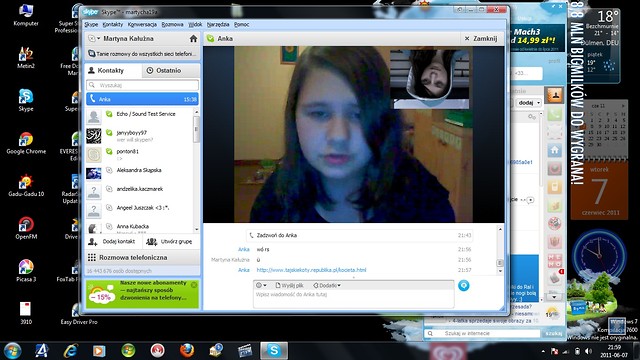Image resolution: width=640 pixels, height=360 pixels.
Task: Open the Narzędzia menu
Action: (x=218, y=24)
